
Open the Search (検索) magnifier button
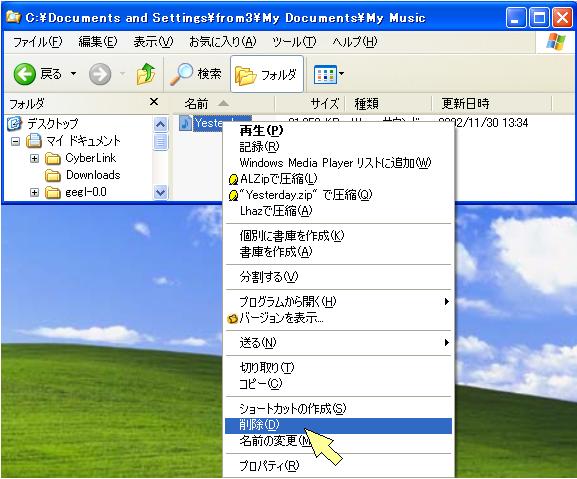point(196,74)
